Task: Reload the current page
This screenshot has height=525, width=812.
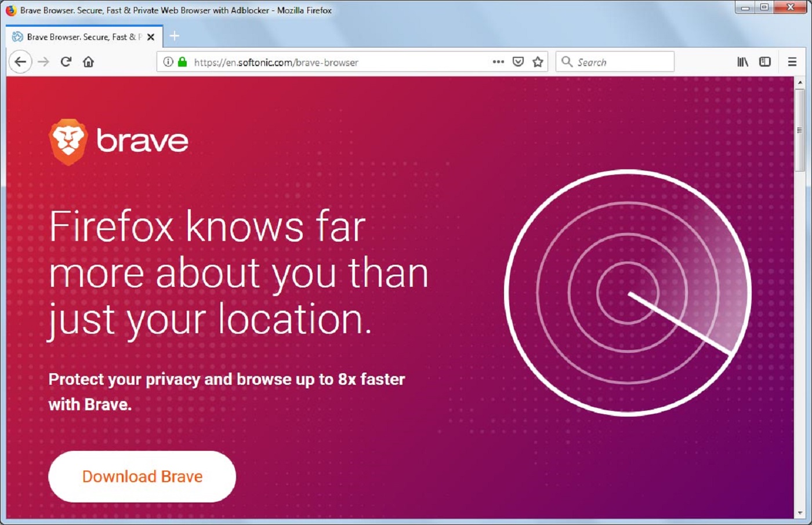Action: click(65, 61)
